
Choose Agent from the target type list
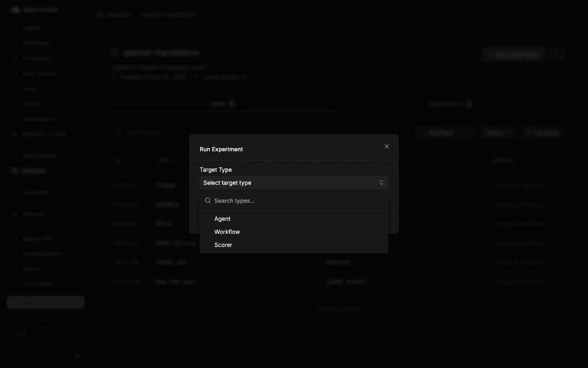(x=223, y=219)
